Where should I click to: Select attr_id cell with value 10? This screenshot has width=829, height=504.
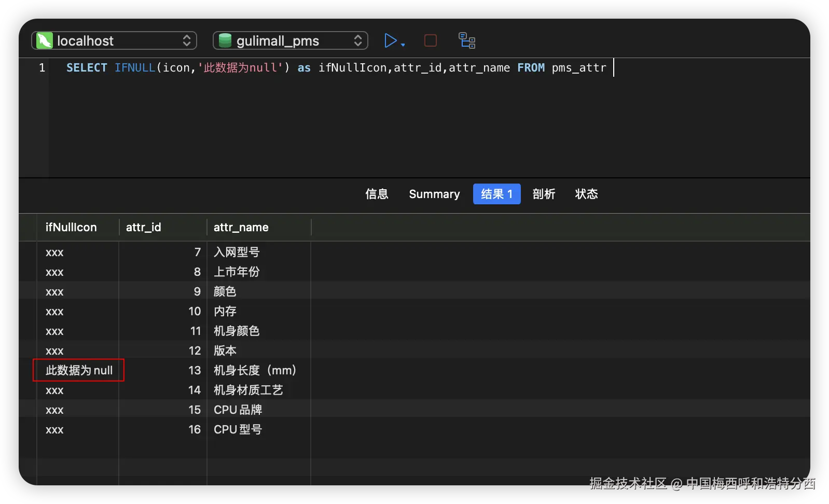point(163,311)
